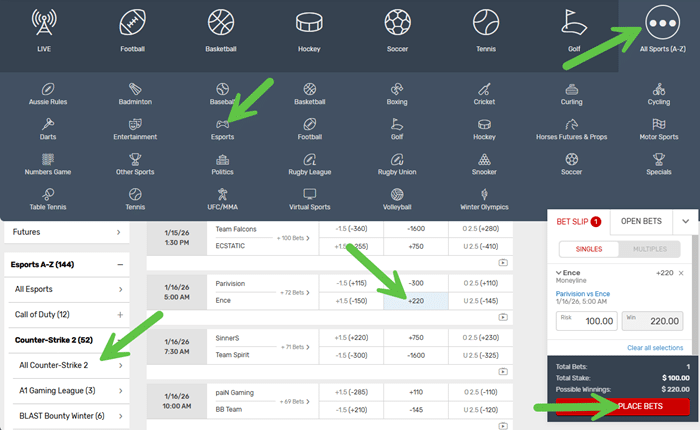Open All Sports (A-Z) menu
700x430 pixels.
659,30
